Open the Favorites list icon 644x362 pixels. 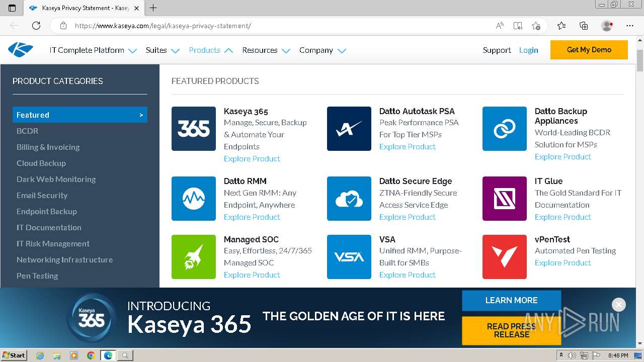click(561, 26)
